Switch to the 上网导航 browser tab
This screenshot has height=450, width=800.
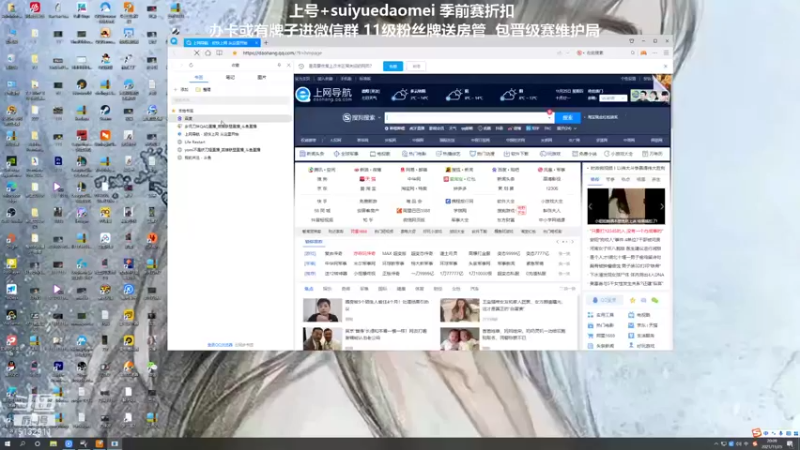[221, 43]
